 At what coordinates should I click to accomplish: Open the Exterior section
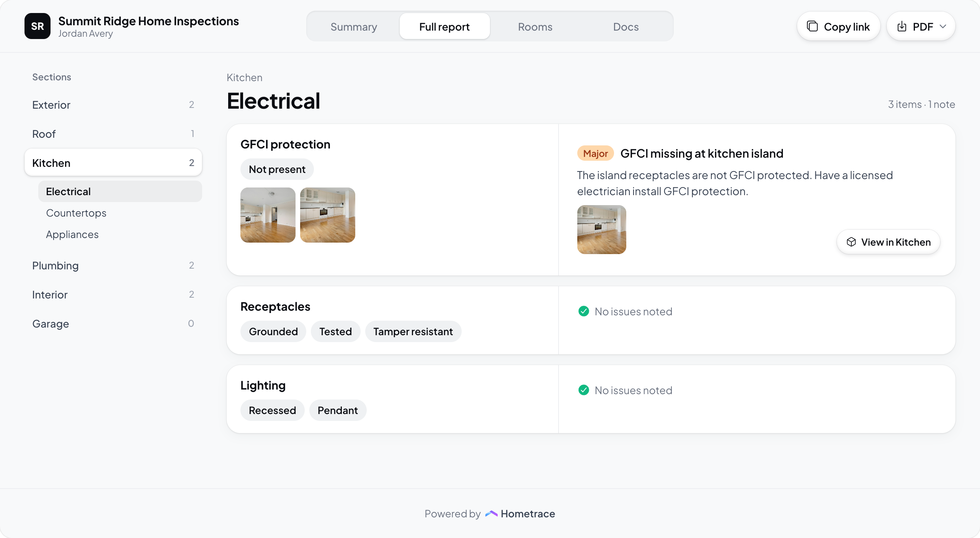(113, 105)
